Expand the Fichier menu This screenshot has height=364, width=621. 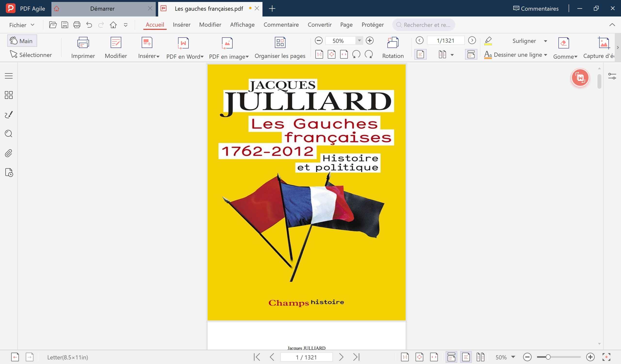[x=22, y=25]
